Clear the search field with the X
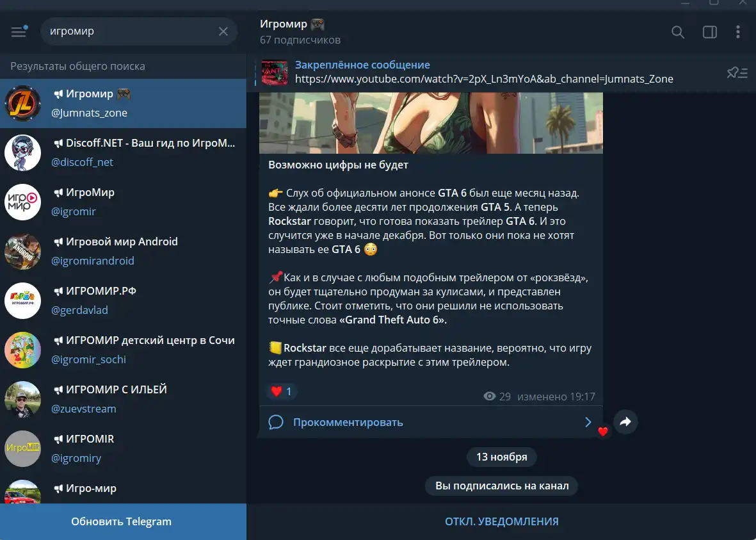 223,31
